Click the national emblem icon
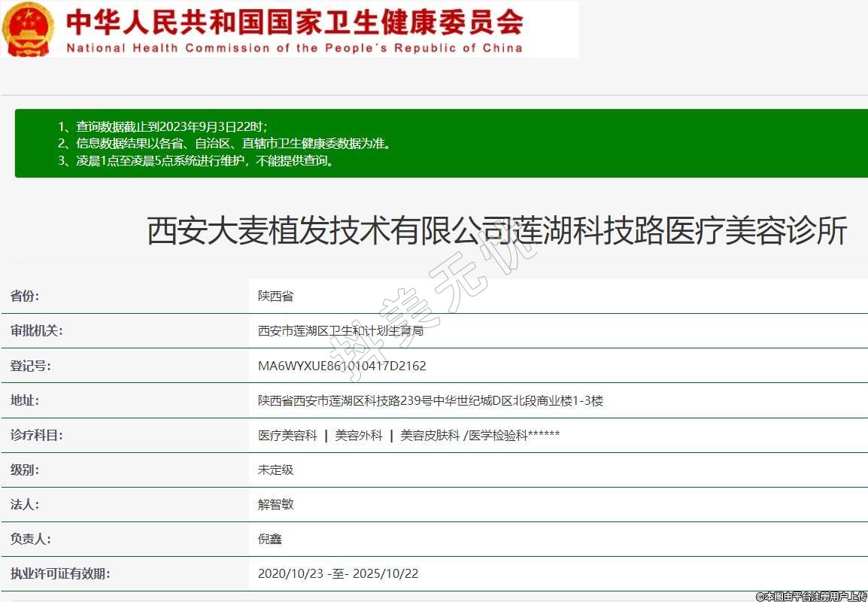The height and width of the screenshot is (602, 868). pos(29,29)
